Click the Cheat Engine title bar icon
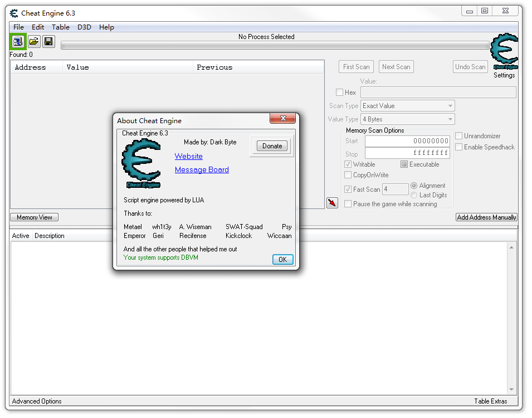The height and width of the screenshot is (418, 532). [x=14, y=13]
